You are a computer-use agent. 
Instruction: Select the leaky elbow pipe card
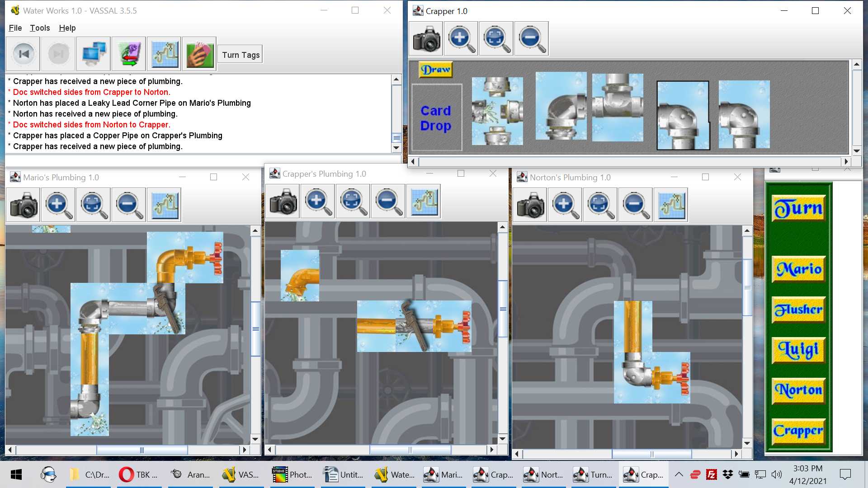[561, 106]
